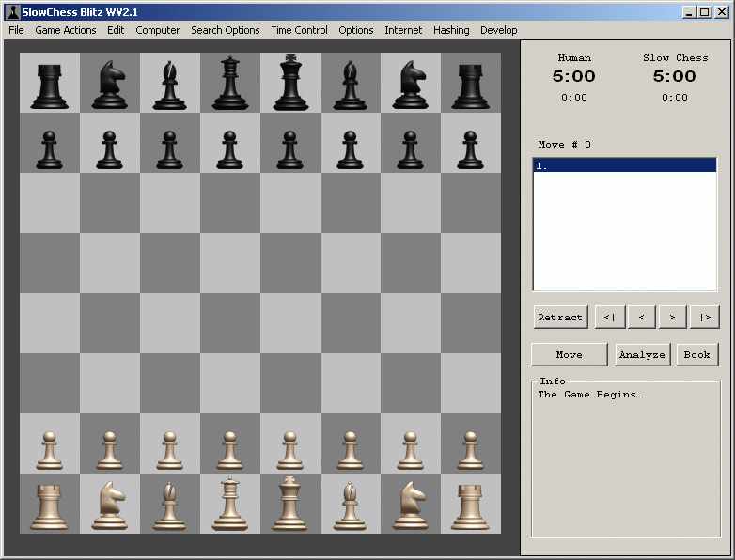
Task: Open the Game Actions menu
Action: pyautogui.click(x=66, y=30)
